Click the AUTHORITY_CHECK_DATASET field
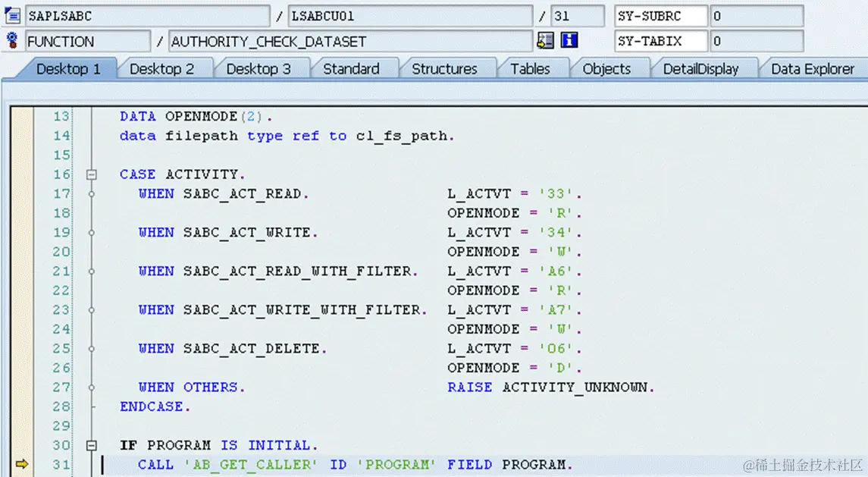This screenshot has height=477, width=868. point(350,41)
